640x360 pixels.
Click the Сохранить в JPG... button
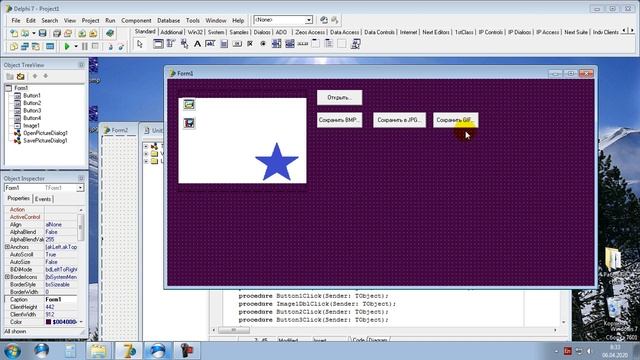[x=399, y=120]
